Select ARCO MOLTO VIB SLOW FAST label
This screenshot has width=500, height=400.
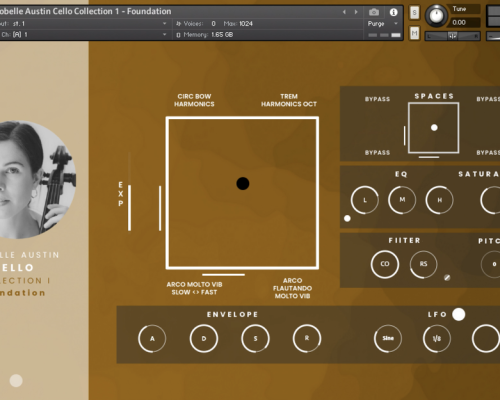pos(194,288)
